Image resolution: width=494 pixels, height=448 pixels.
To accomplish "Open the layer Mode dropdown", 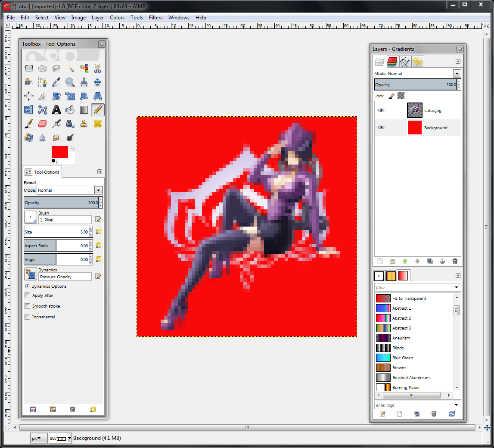I will (457, 73).
